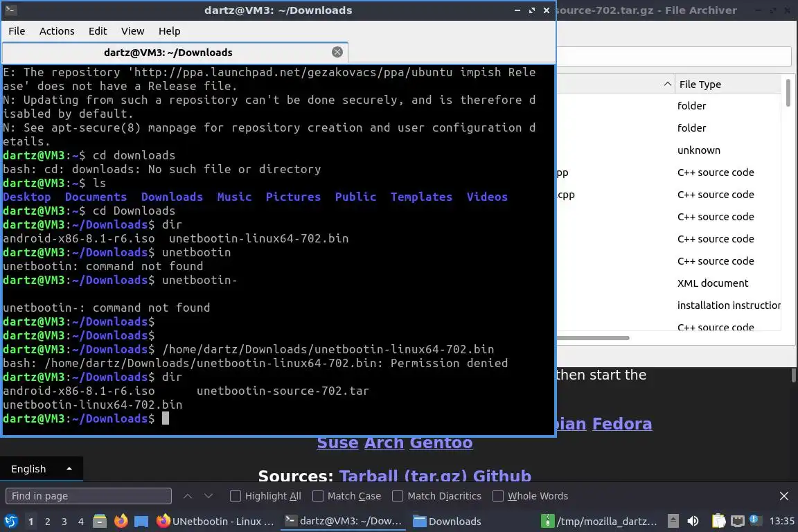Click unetbootin-source-702.tar in the terminal output

[x=283, y=391]
